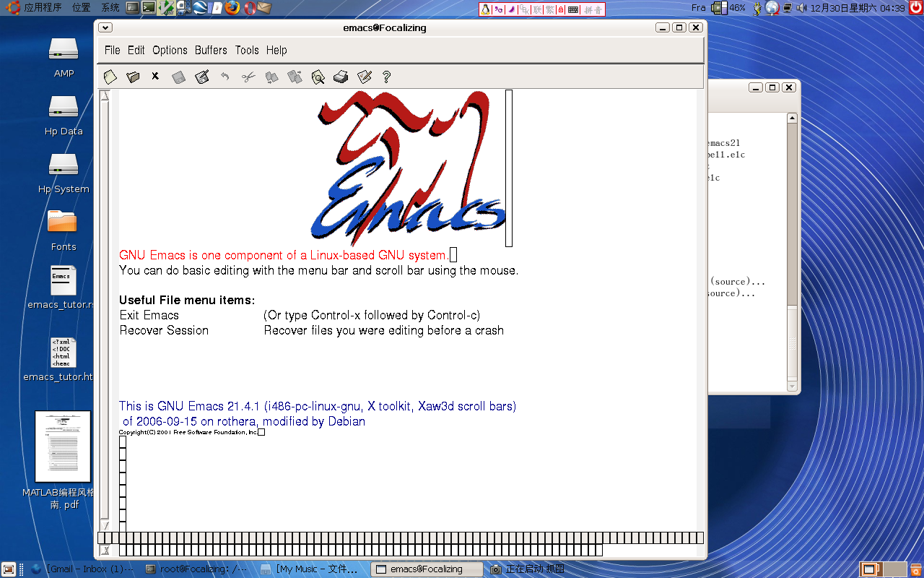The height and width of the screenshot is (578, 924).
Task: Click the paste icon in Emacs toolbar
Action: coord(295,77)
